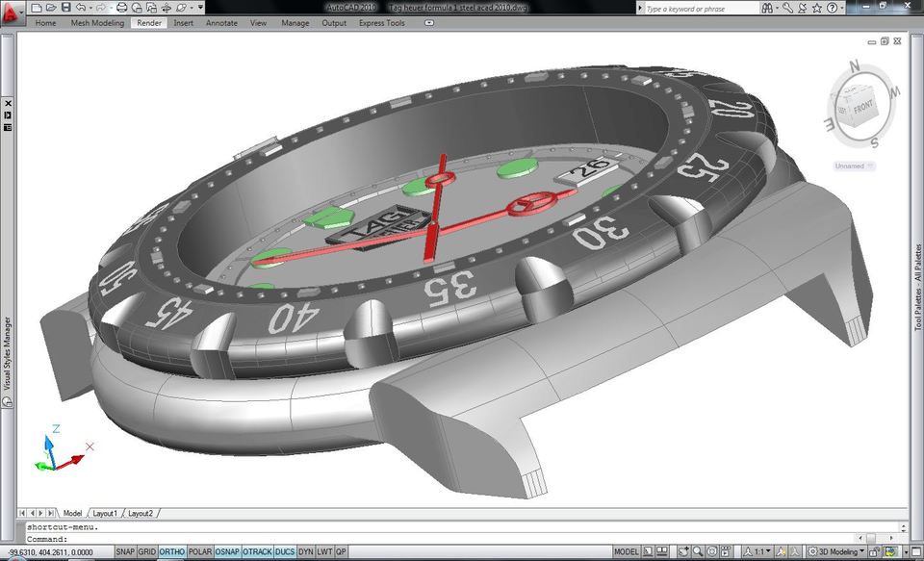
Task: Activate the Pan tool in status bar
Action: click(x=684, y=550)
